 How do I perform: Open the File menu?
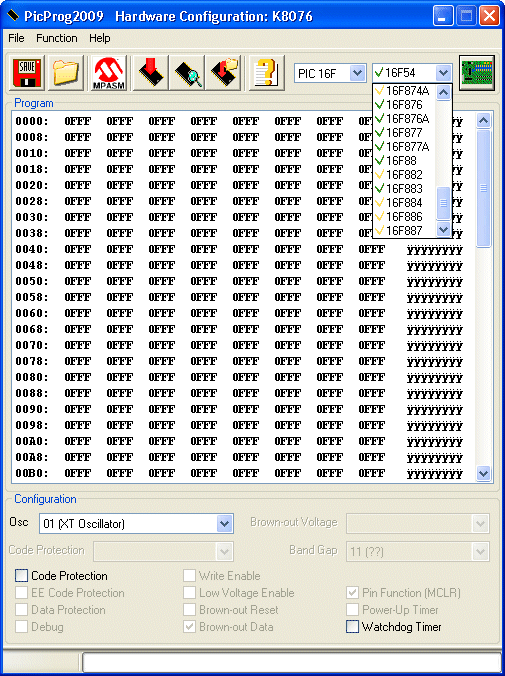click(16, 38)
